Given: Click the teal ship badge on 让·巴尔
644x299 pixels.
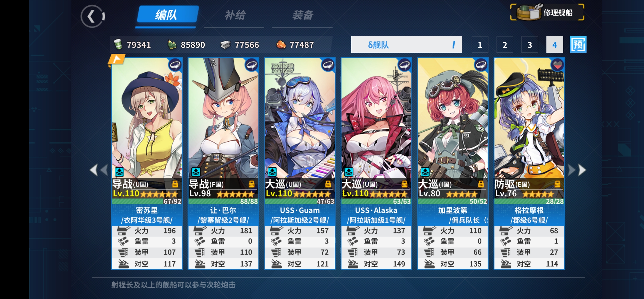Looking at the screenshot, I should (196, 172).
